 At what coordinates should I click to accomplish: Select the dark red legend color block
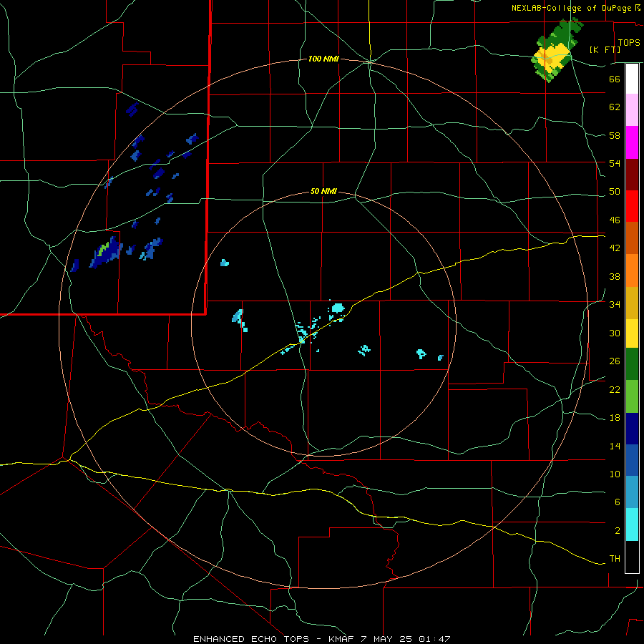(632, 175)
